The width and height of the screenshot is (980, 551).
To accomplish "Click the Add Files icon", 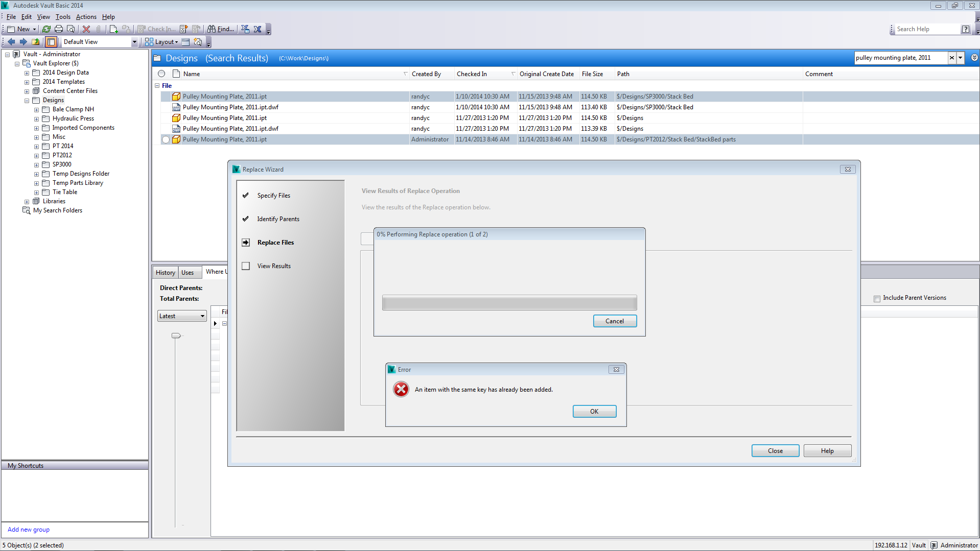I will click(x=113, y=29).
